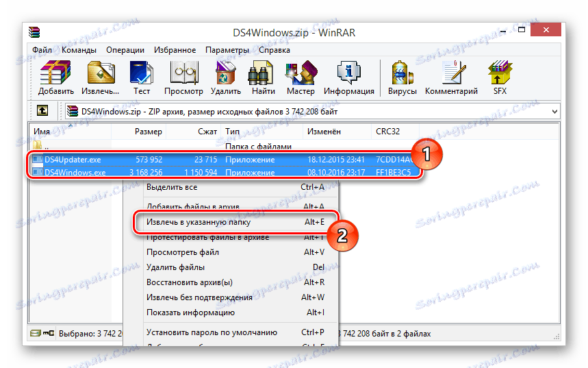This screenshot has height=368, width=588.
Task: Sort by the Размер column header
Action: (x=139, y=132)
